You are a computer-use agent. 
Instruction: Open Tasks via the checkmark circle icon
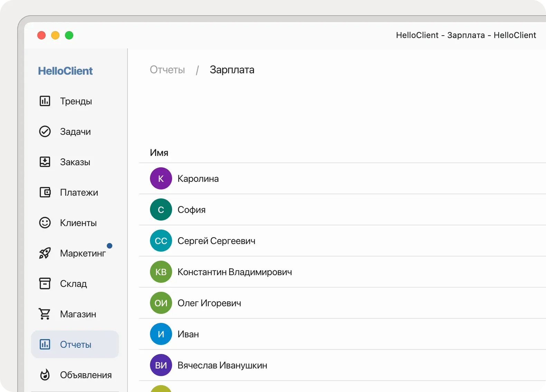pyautogui.click(x=45, y=131)
